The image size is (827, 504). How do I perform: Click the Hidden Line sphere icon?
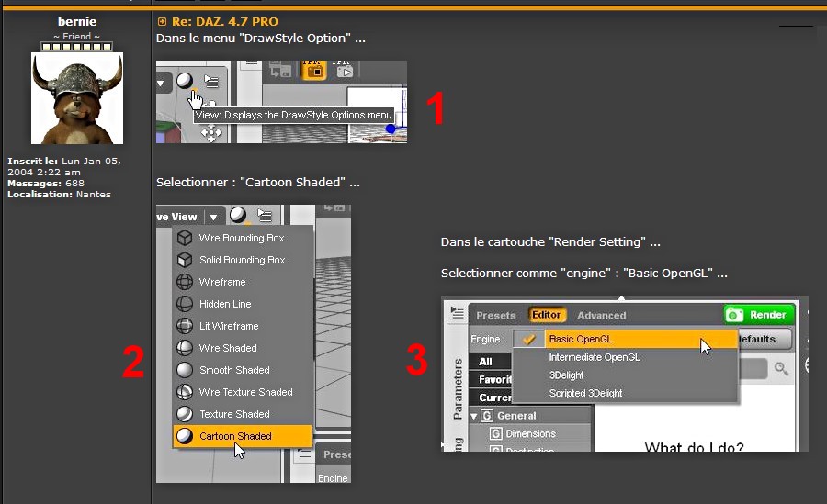[x=185, y=304]
